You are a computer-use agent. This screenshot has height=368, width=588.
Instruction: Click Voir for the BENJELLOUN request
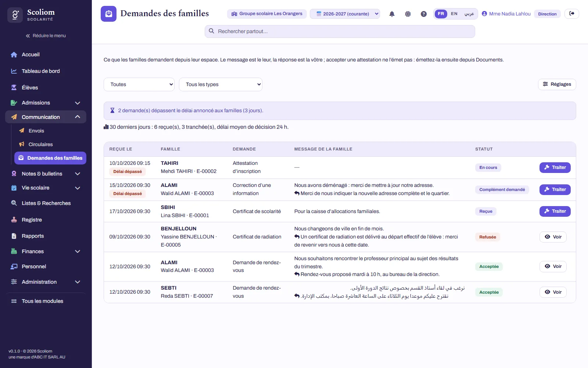pos(553,237)
